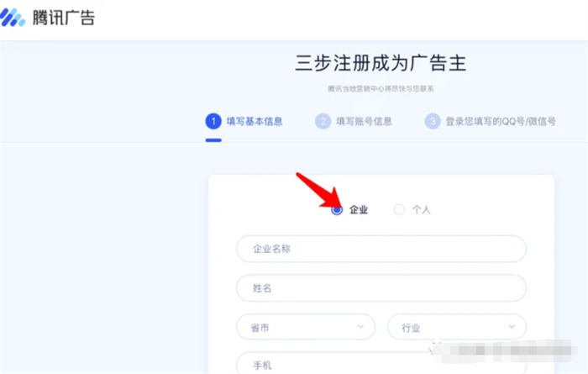
Task: Click the chevron arrow in 省市 field
Action: coord(362,326)
